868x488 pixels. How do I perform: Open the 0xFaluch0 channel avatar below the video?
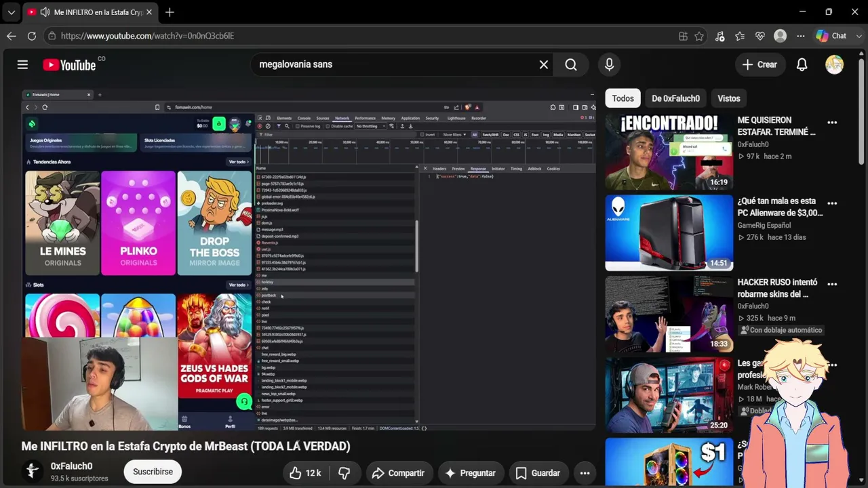coord(32,471)
